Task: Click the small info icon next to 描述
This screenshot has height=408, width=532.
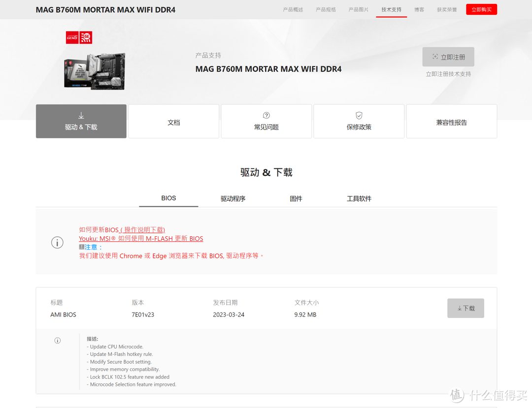Action: pyautogui.click(x=58, y=341)
